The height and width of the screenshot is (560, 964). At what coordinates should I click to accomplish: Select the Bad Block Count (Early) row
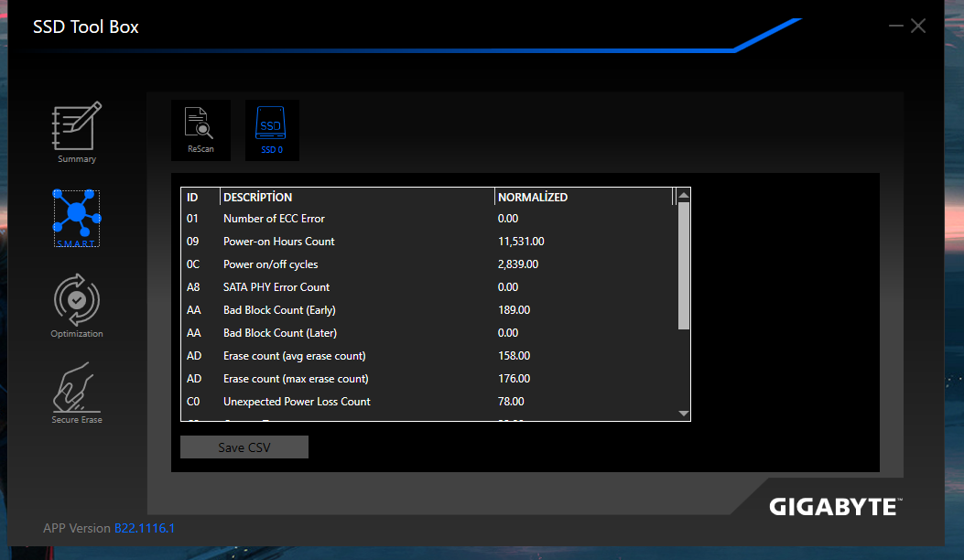pos(428,310)
